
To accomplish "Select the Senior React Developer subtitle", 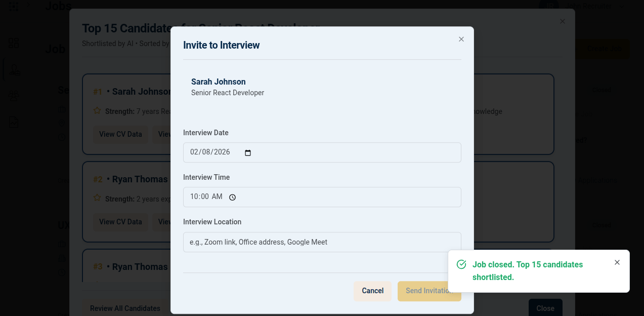I will pyautogui.click(x=228, y=93).
